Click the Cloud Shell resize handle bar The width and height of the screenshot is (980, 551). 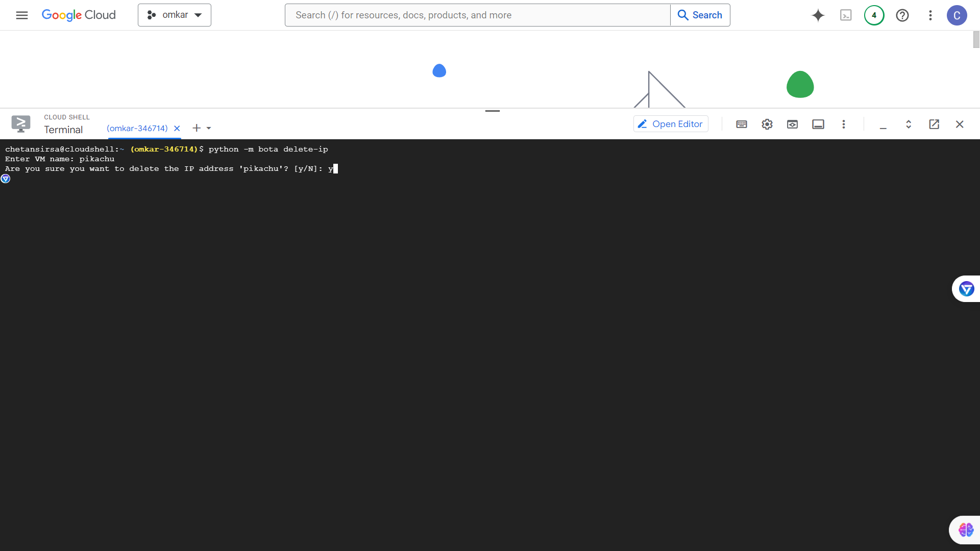click(492, 111)
